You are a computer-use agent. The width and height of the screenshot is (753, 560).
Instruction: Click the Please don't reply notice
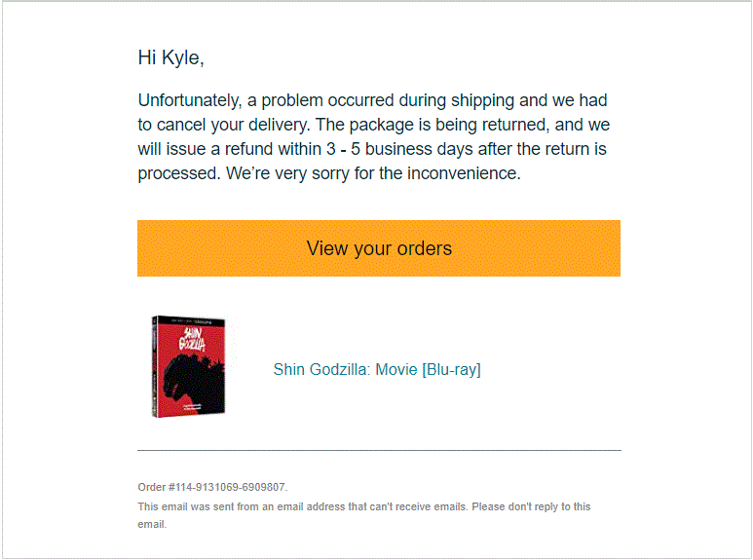pyautogui.click(x=531, y=506)
